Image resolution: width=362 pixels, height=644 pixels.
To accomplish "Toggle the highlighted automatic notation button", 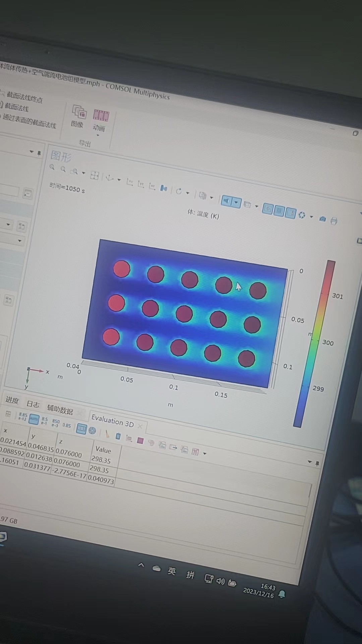I will 34,419.
